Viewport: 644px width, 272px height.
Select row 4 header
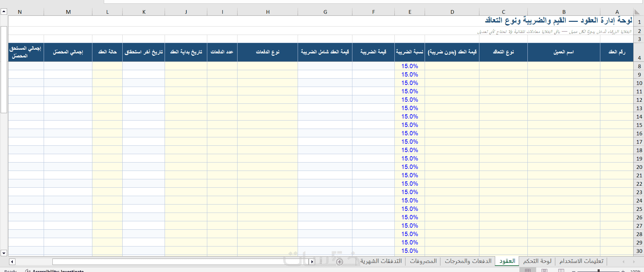(639, 52)
